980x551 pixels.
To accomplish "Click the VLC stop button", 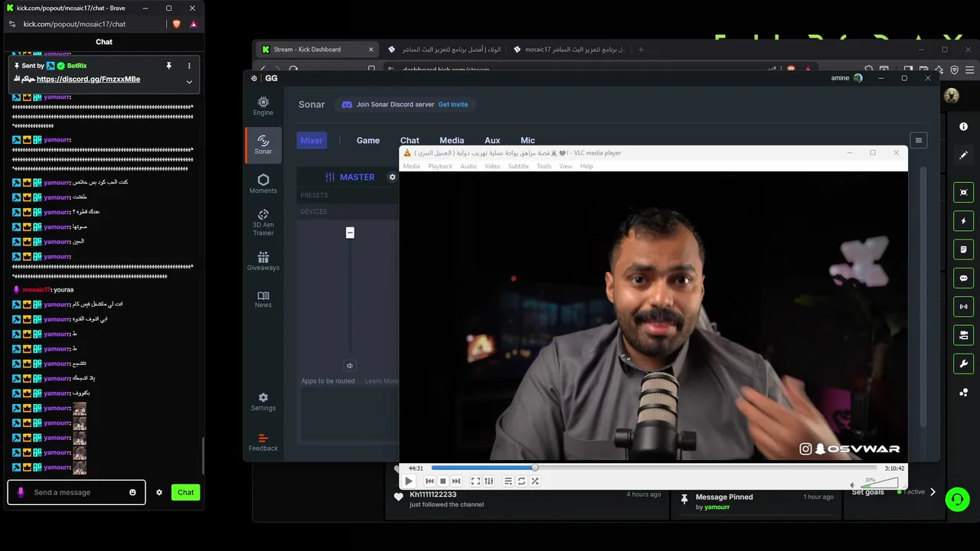I will 443,481.
